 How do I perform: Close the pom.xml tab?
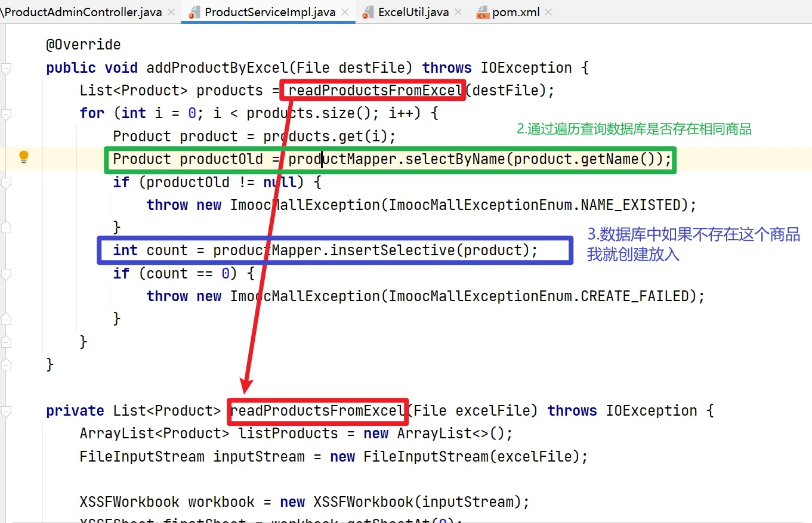click(x=549, y=13)
